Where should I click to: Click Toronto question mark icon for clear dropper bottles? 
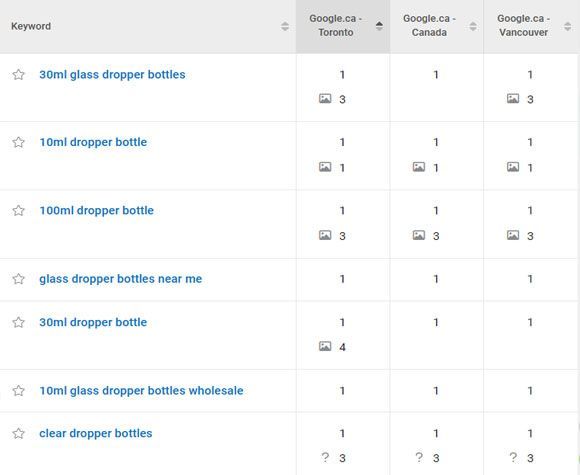coord(325,457)
